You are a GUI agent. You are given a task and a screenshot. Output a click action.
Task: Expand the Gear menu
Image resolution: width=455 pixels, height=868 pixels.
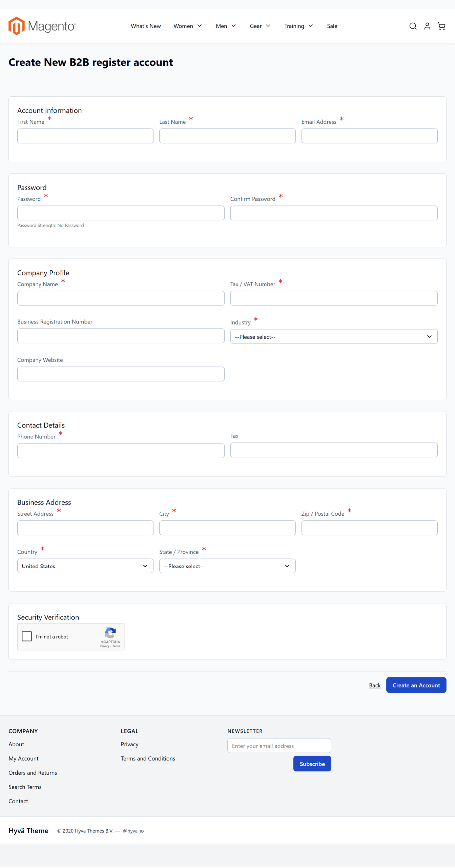[x=260, y=26]
